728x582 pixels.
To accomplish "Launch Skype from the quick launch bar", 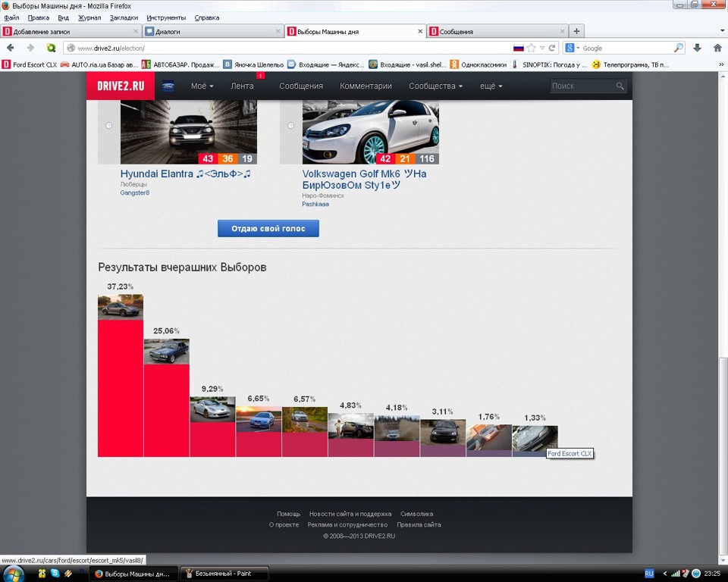I will click(55, 573).
